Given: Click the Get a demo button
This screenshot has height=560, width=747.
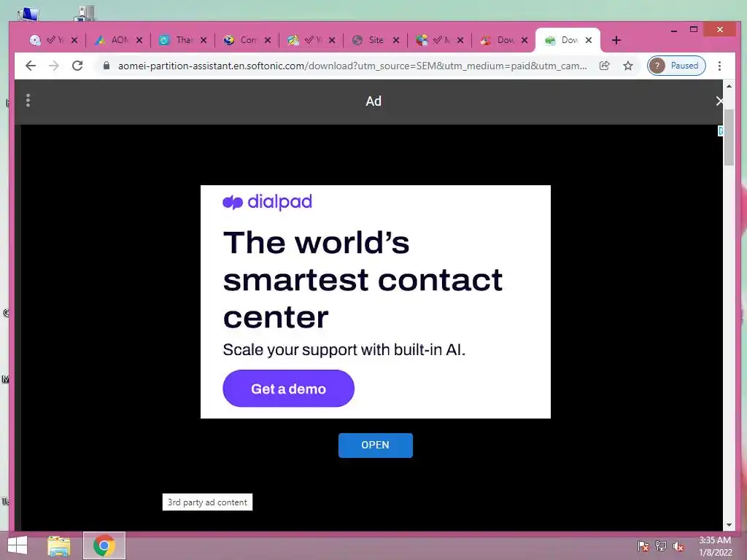Looking at the screenshot, I should pyautogui.click(x=288, y=389).
